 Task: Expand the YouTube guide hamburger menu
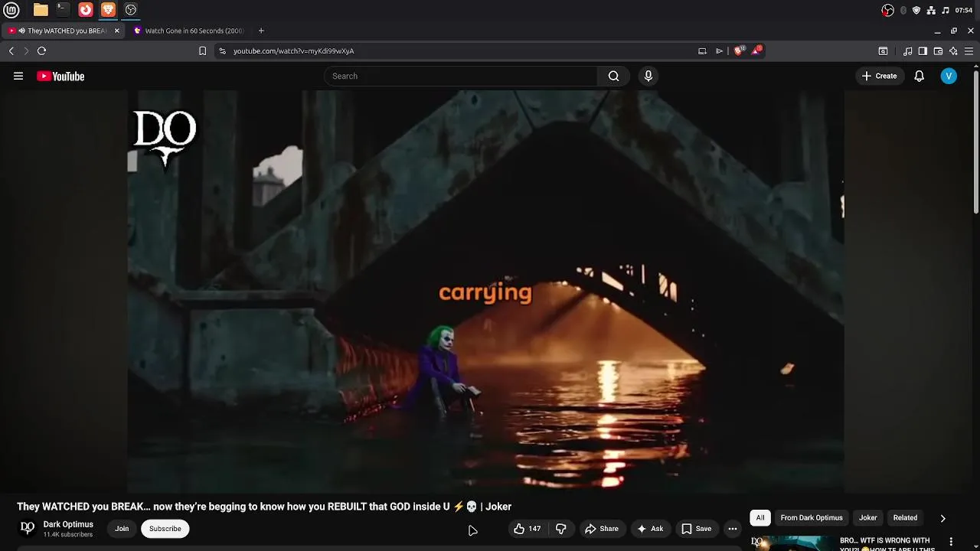(x=18, y=76)
